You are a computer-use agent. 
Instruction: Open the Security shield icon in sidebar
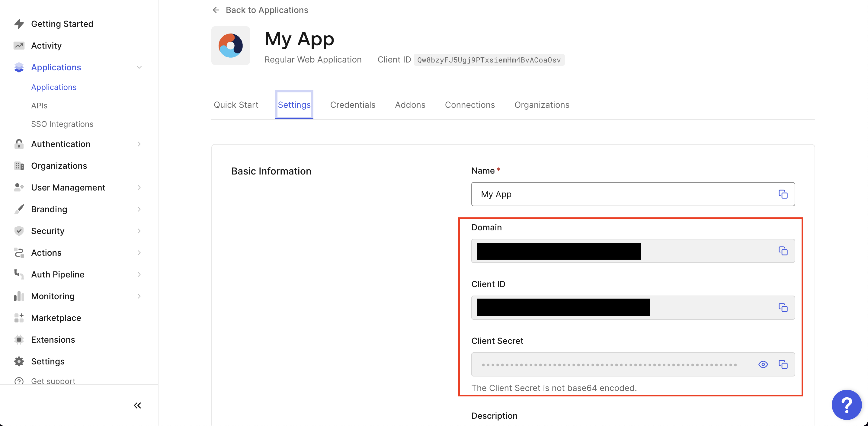pyautogui.click(x=19, y=231)
